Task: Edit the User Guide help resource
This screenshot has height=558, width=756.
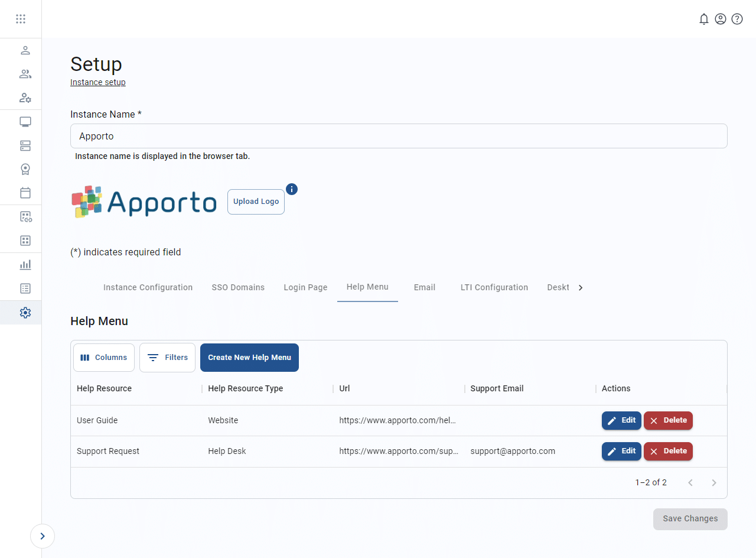Action: coord(621,420)
